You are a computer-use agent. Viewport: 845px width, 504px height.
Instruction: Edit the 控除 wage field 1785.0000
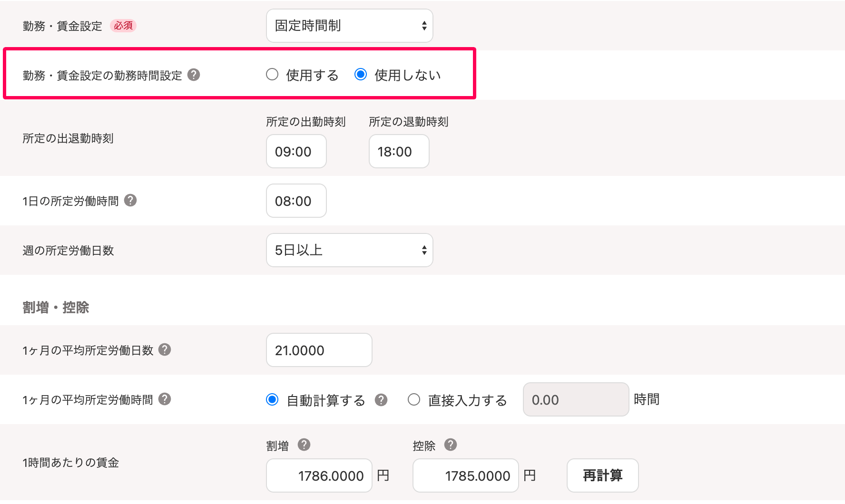click(466, 475)
